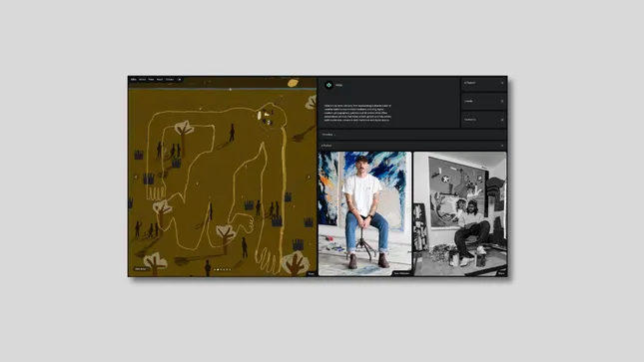Advance the artwork slideshow with the right arrow
This screenshot has height=362, width=644.
coord(309,177)
